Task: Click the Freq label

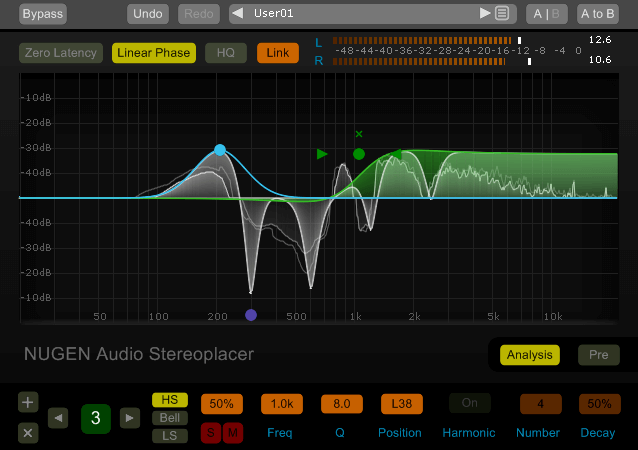Action: point(280,433)
